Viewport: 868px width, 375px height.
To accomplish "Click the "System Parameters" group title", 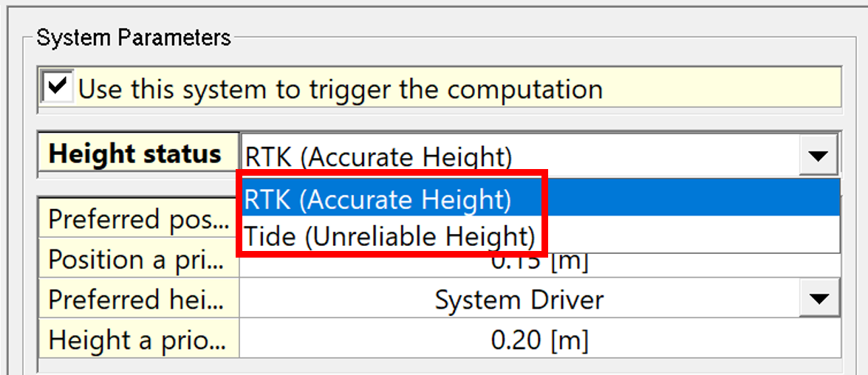I will pos(134,38).
